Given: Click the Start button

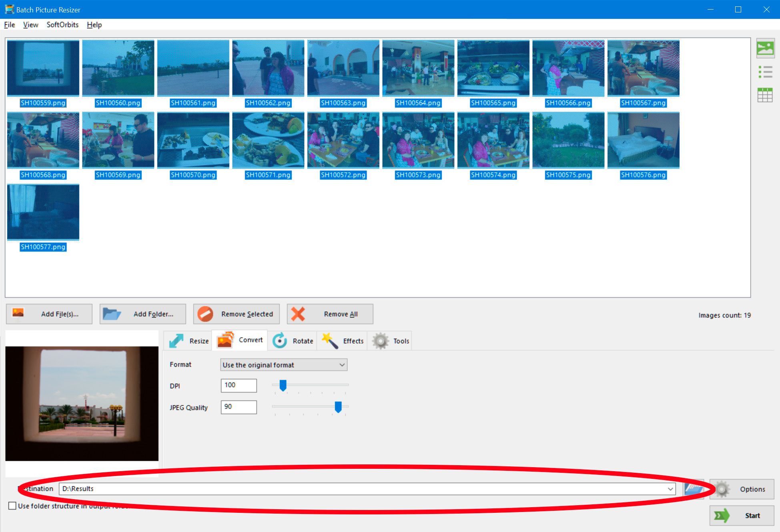Looking at the screenshot, I should click(740, 514).
